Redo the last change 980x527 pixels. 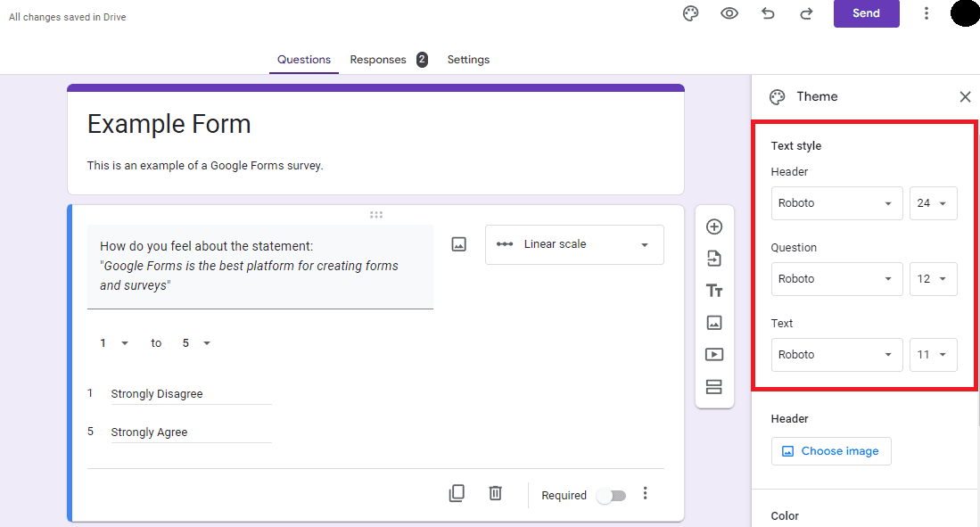pos(806,13)
